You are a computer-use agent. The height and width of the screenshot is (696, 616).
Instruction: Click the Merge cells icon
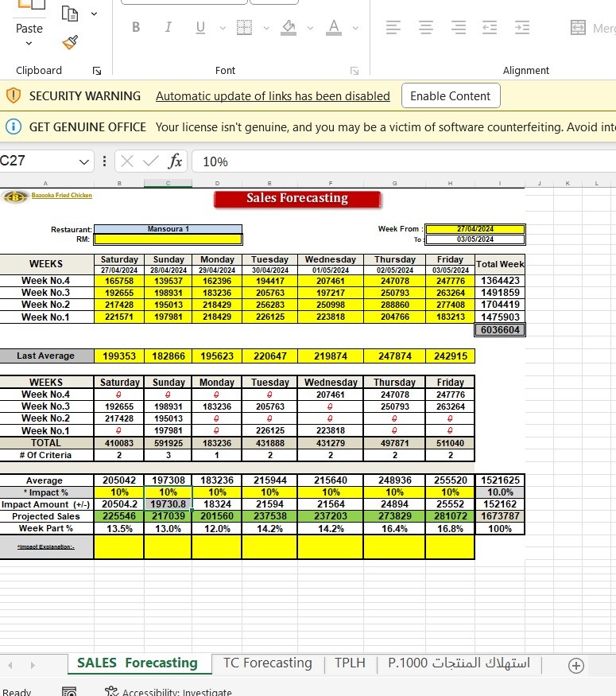click(578, 28)
